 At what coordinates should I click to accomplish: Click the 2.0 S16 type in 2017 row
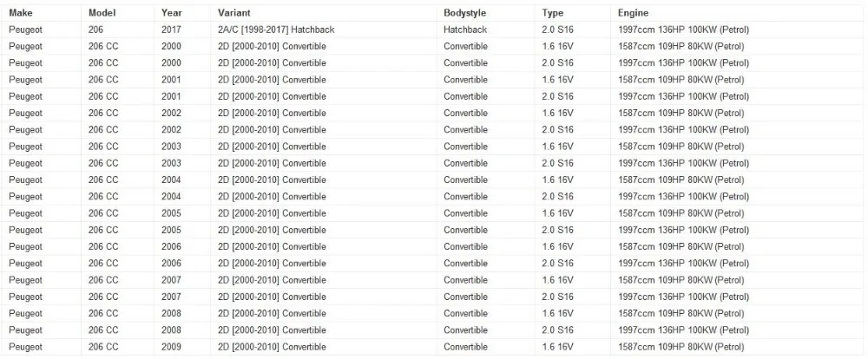coord(557,29)
